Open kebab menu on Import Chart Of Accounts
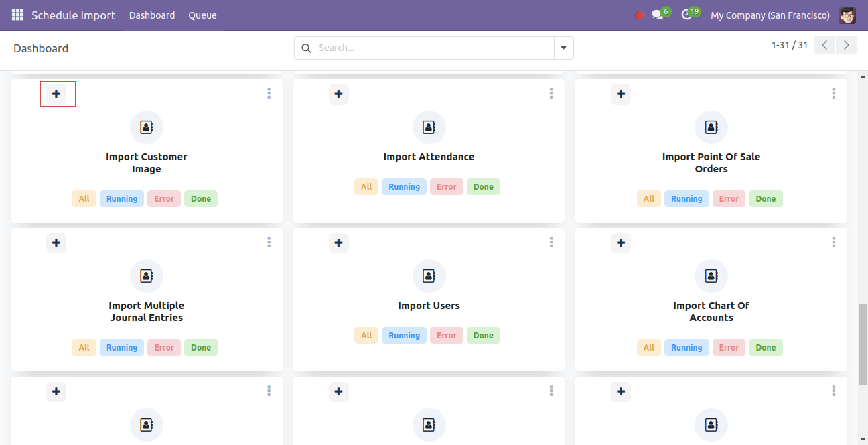This screenshot has width=868, height=445. pos(834,242)
